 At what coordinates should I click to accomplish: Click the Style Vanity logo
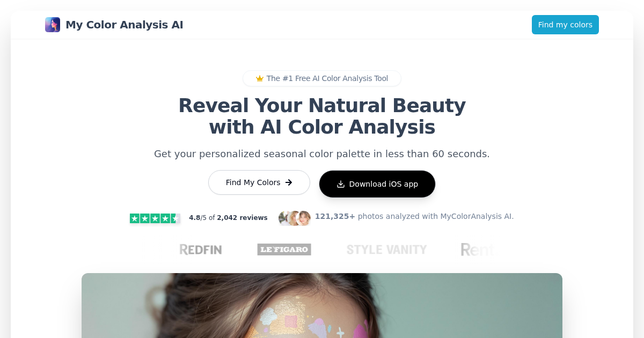386,249
